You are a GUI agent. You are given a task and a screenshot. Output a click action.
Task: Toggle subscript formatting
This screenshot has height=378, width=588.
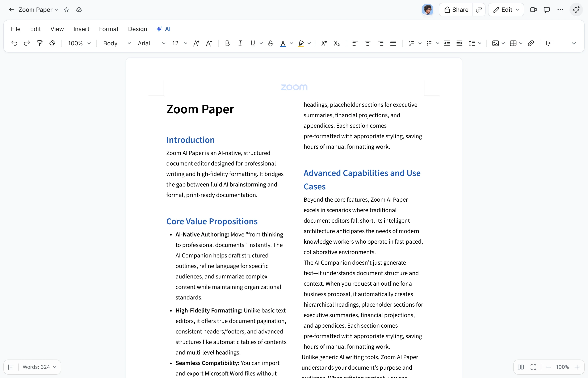coord(337,43)
